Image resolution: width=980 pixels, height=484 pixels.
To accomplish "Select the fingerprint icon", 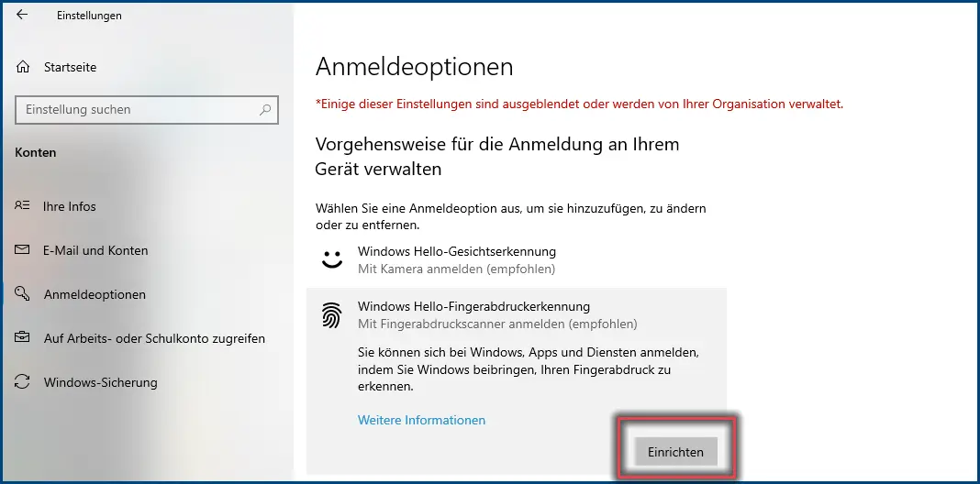I will pos(332,314).
